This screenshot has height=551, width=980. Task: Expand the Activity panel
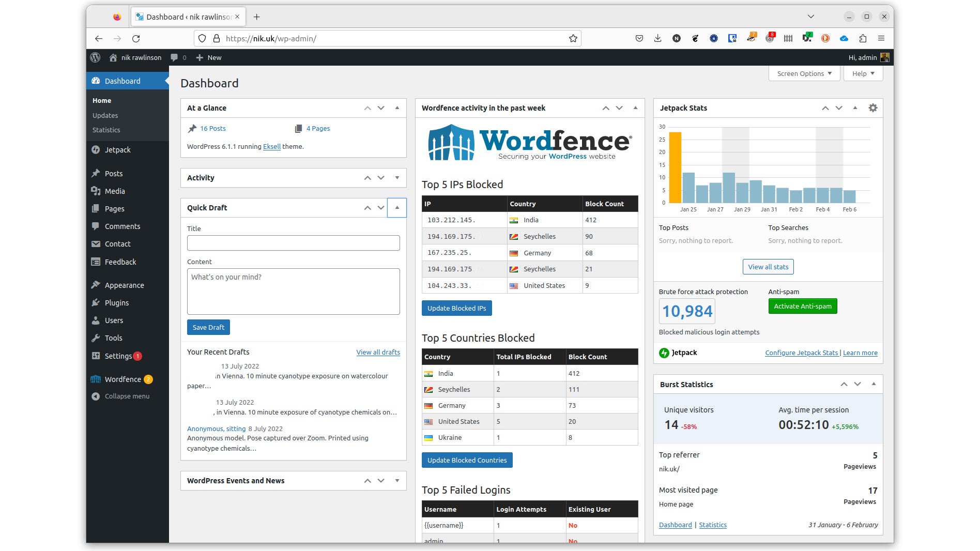tap(397, 178)
